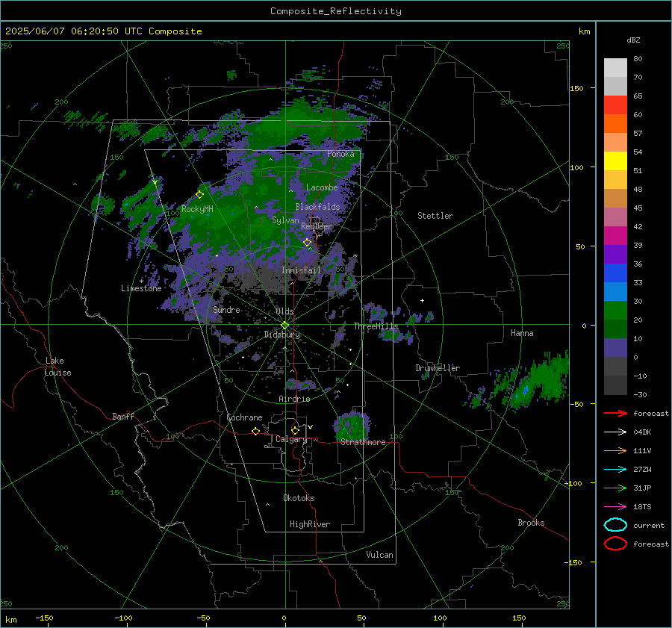Click the Brooks map label

pyautogui.click(x=531, y=523)
